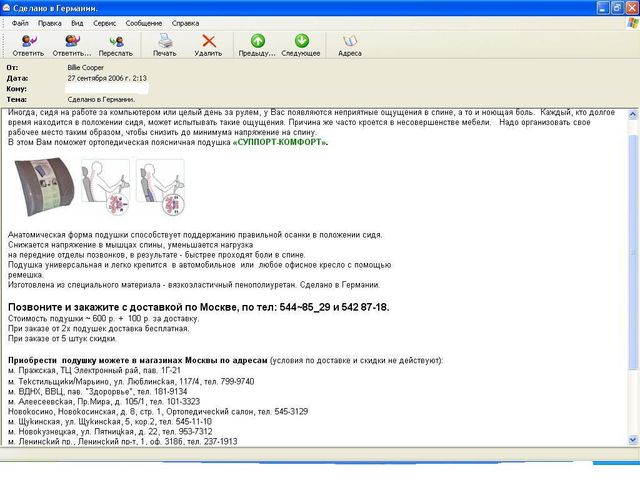Image resolution: width=640 pixels, height=480 pixels.
Task: Click the Ответить (Reply) toolbar icon
Action: pos(29,45)
